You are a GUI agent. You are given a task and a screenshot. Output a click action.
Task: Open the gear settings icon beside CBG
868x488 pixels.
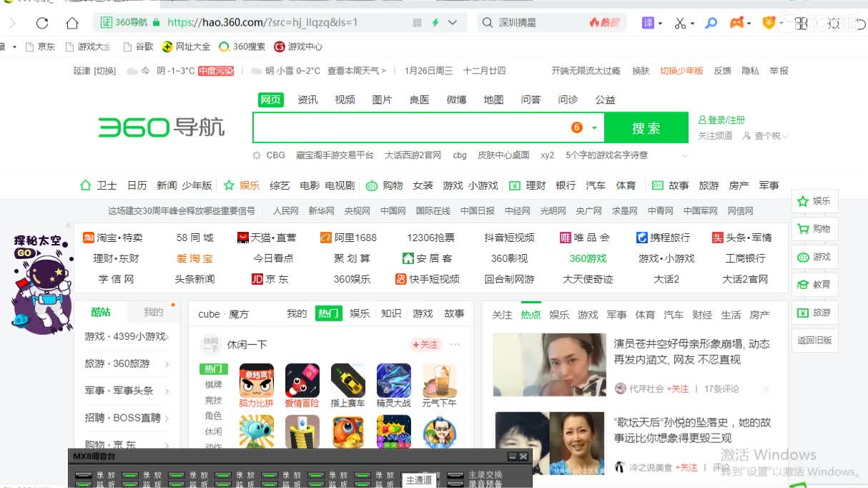coord(257,155)
